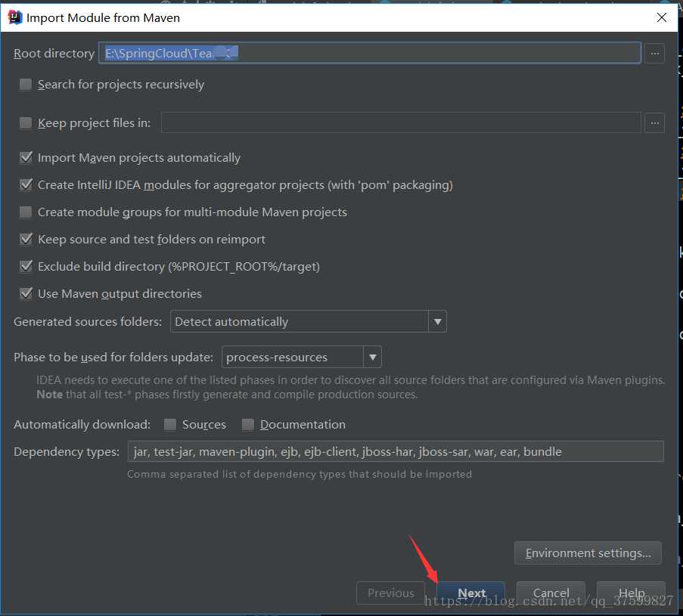
Task: Open the process-resources phase dropdown arrow
Action: pos(372,358)
